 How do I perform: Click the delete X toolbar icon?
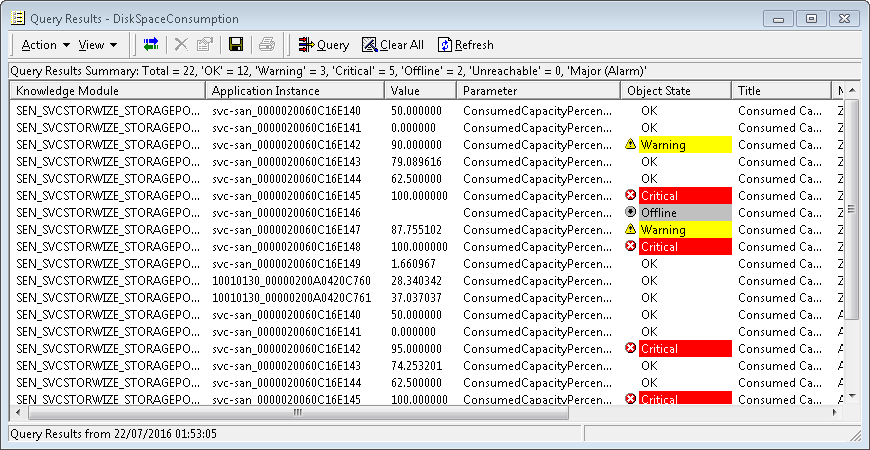coord(181,45)
